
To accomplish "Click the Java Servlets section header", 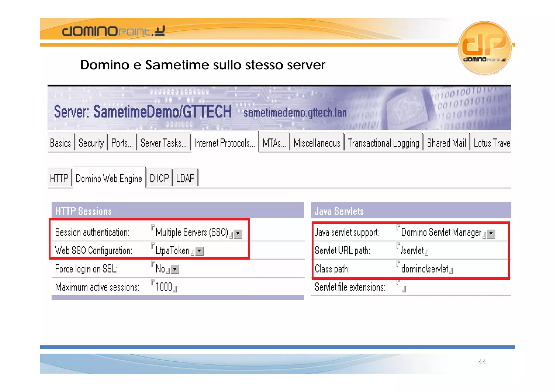I will point(411,210).
